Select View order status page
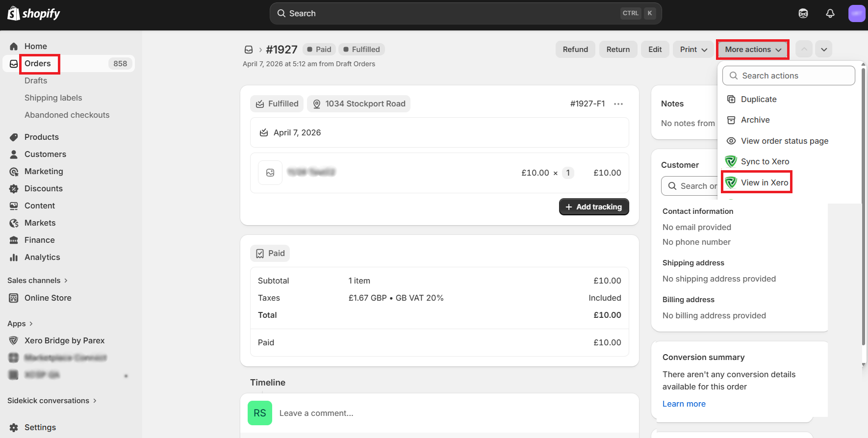Image resolution: width=868 pixels, height=438 pixels. click(784, 141)
